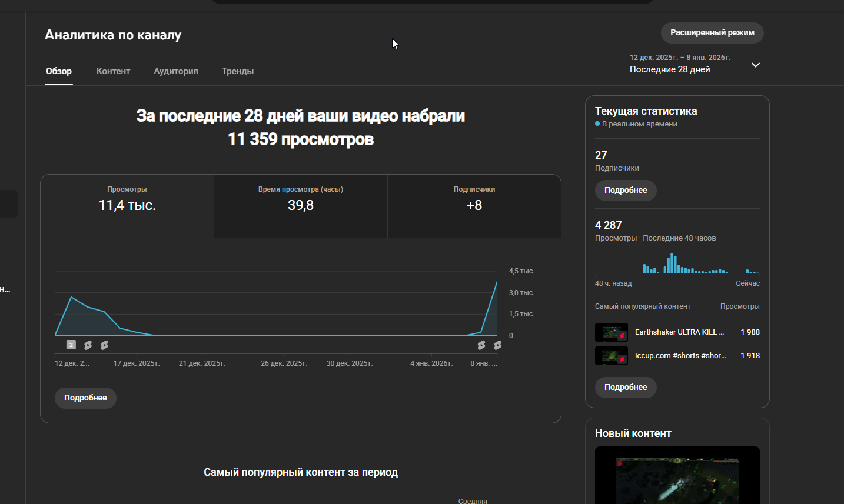Open the Iccup.com #shorts video thumbnail
The height and width of the screenshot is (504, 844).
point(612,356)
